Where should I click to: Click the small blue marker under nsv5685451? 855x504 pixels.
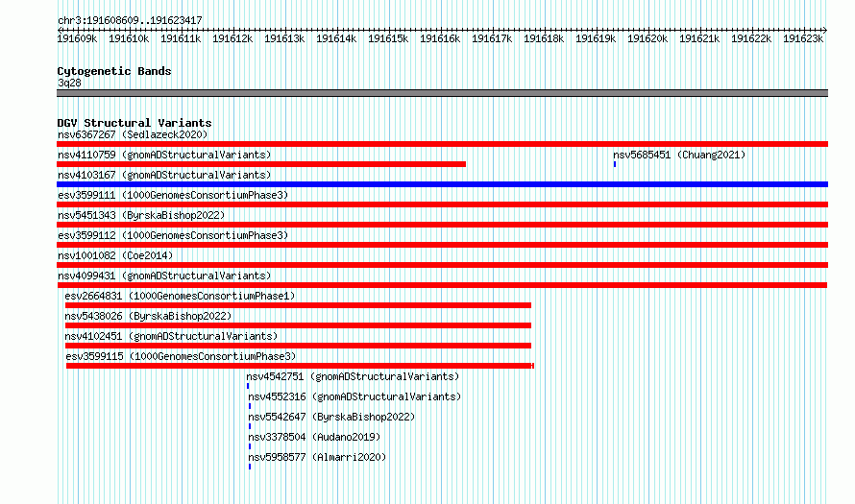pyautogui.click(x=615, y=164)
